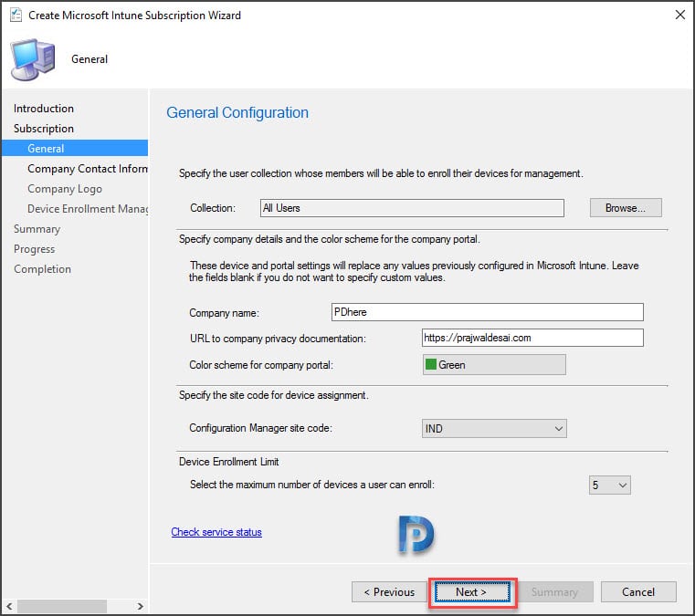Click the privacy documentation URL field
This screenshot has width=695, height=616.
(532, 338)
